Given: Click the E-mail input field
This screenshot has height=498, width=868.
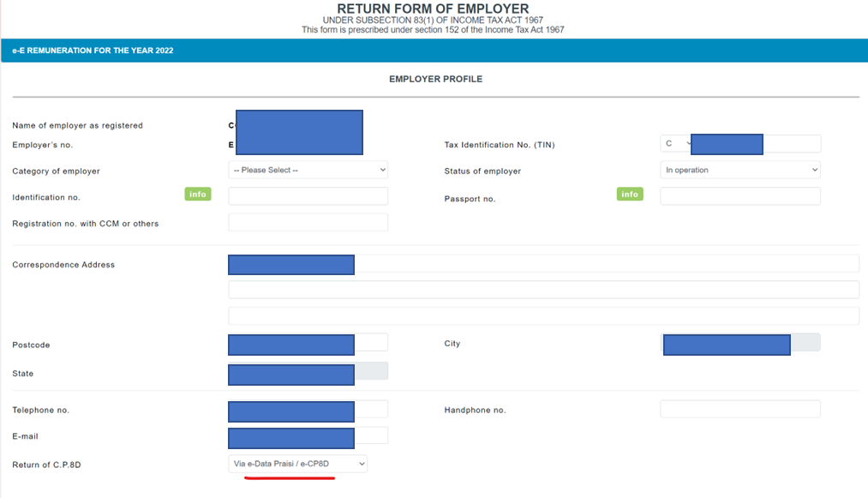Looking at the screenshot, I should tap(308, 436).
